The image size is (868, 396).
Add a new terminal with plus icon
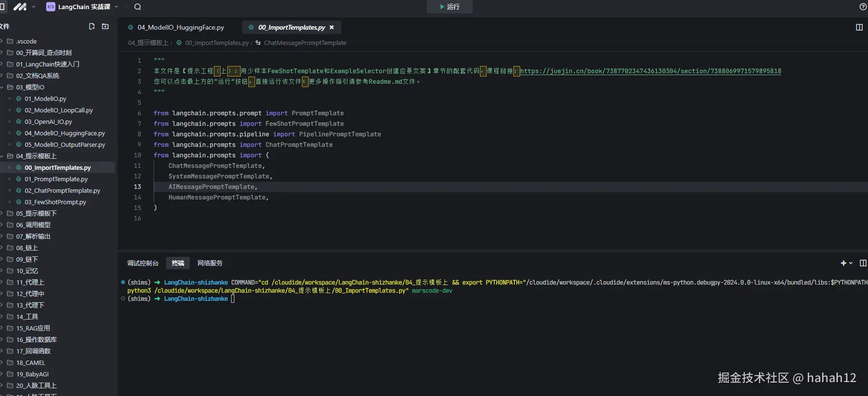(844, 263)
